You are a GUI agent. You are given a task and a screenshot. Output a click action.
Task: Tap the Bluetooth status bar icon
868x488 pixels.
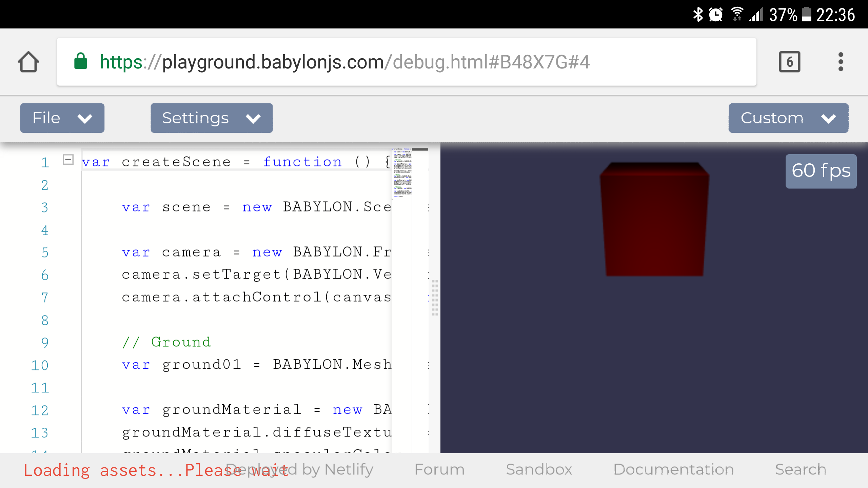point(698,15)
